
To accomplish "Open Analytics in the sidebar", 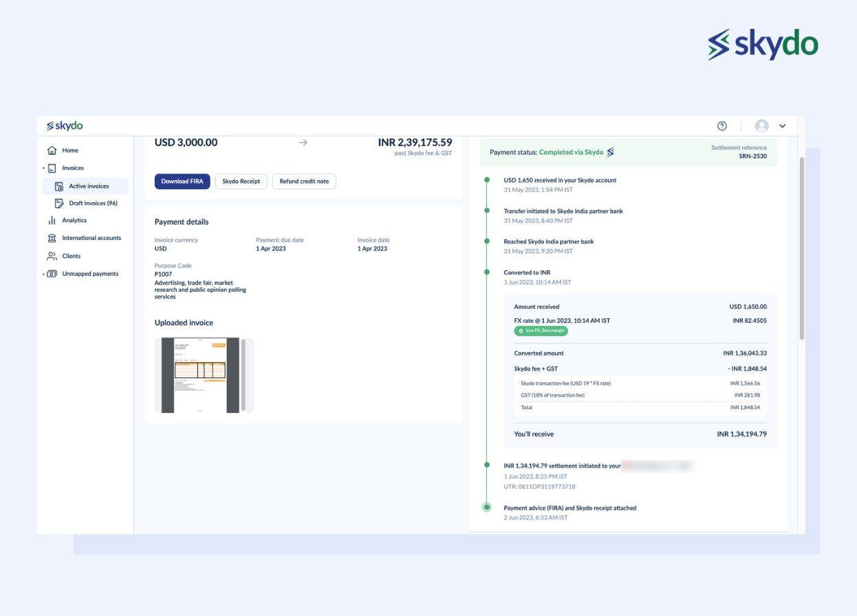I will point(74,221).
